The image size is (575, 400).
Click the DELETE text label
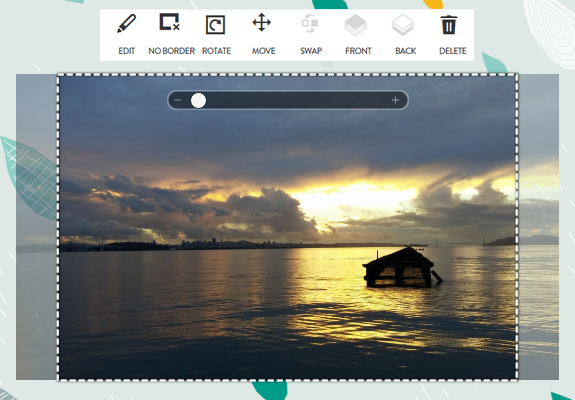453,51
